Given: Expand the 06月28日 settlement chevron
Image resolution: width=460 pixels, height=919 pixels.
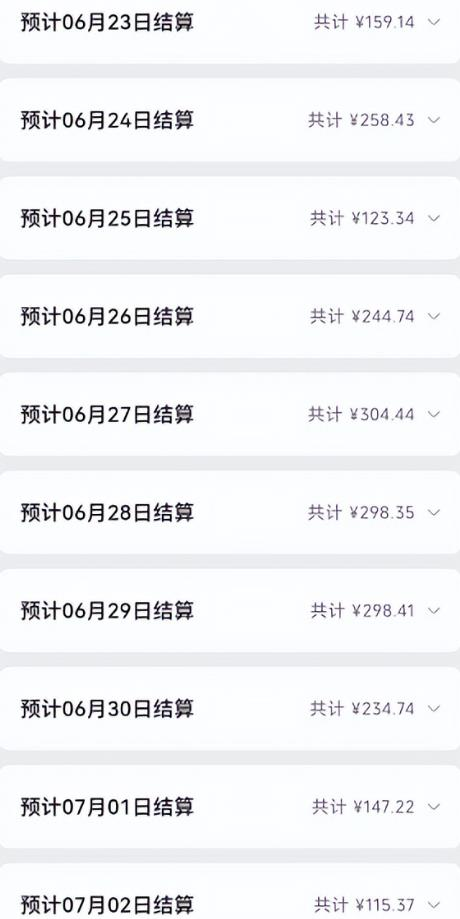Looking at the screenshot, I should [x=434, y=513].
